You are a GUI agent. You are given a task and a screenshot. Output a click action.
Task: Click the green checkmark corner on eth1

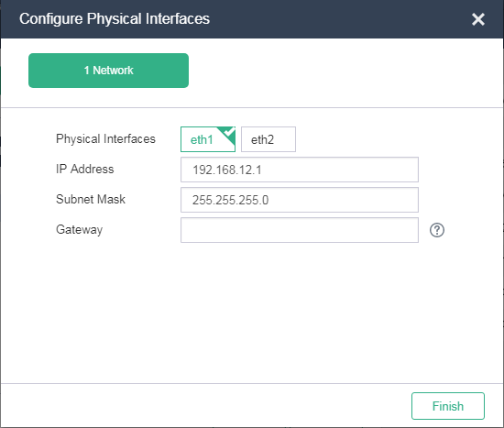(228, 134)
